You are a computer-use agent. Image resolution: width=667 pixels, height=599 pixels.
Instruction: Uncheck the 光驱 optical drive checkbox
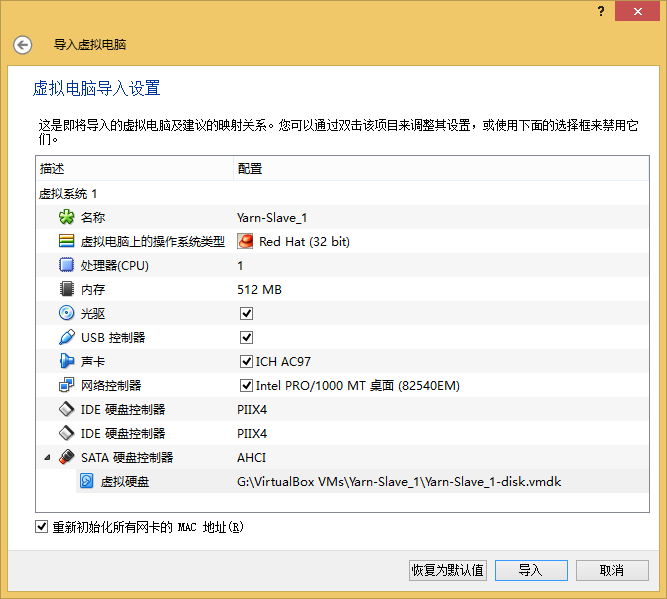[x=247, y=314]
